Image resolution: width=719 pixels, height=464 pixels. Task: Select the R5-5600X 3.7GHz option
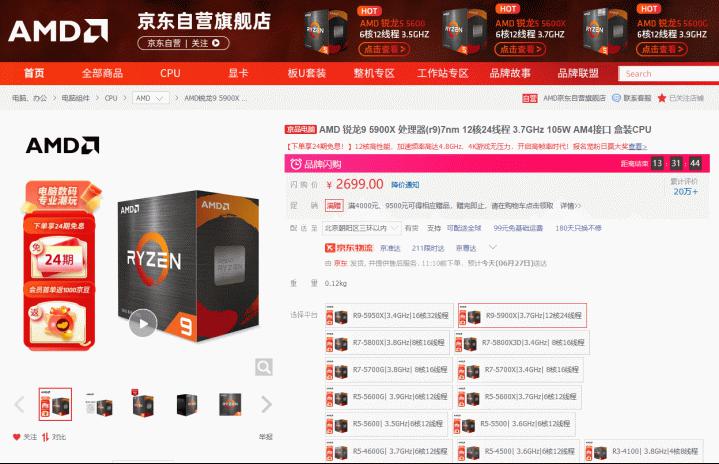(519, 397)
